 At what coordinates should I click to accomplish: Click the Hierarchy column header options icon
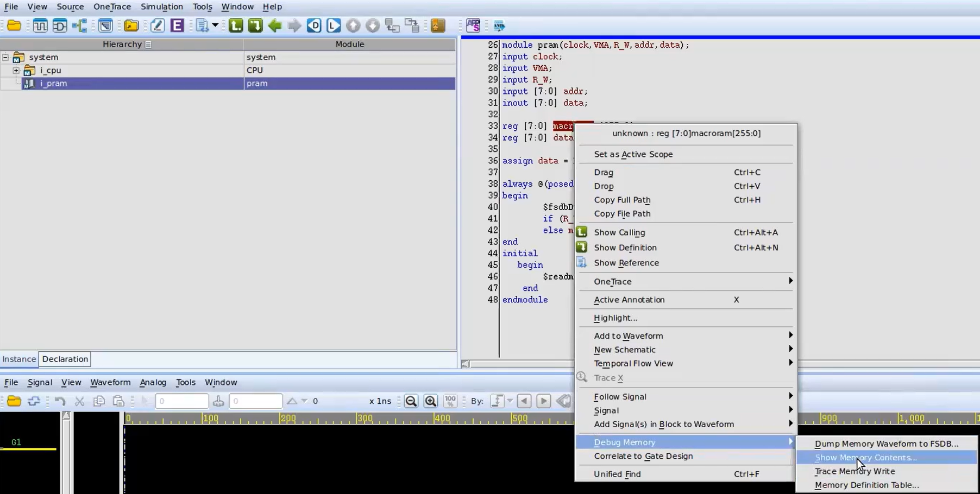(x=148, y=45)
